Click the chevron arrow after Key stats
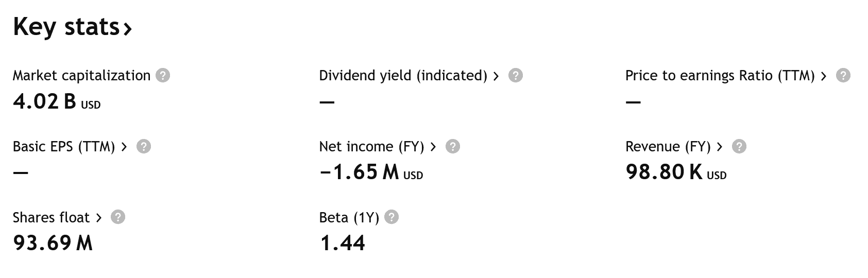Image resolution: width=868 pixels, height=278 pixels. tap(127, 29)
